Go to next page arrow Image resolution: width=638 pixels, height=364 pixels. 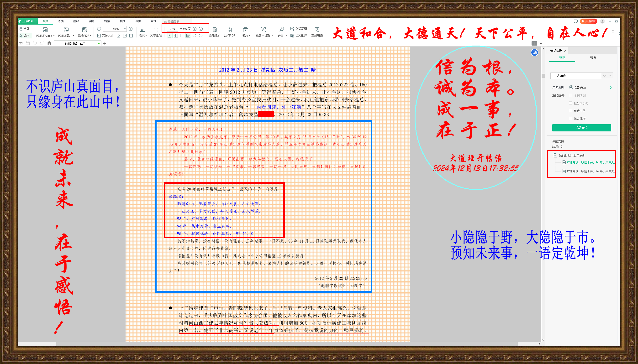coord(200,29)
